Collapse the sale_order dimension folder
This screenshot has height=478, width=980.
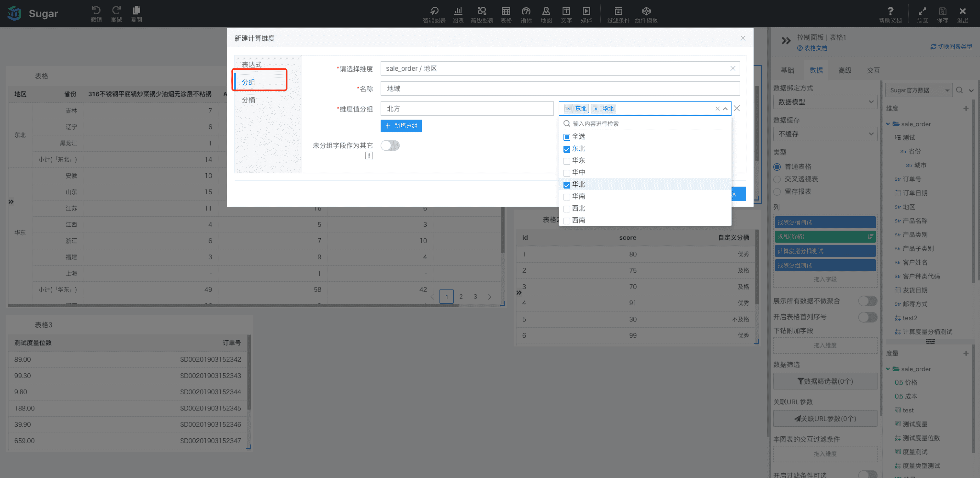click(888, 124)
